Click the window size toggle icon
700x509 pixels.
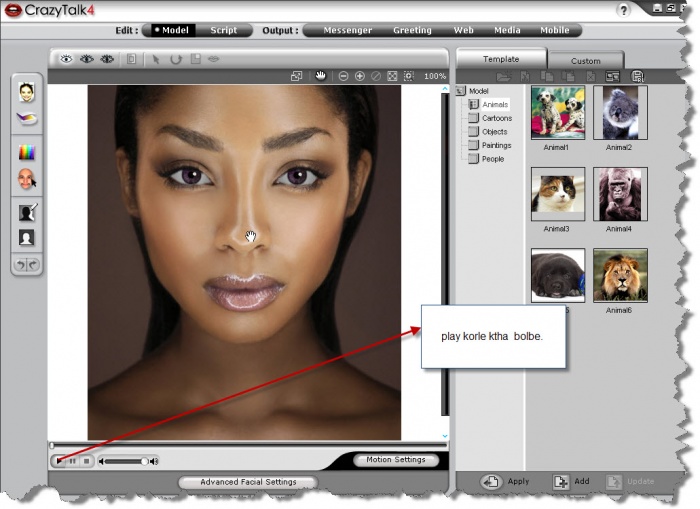[296, 76]
